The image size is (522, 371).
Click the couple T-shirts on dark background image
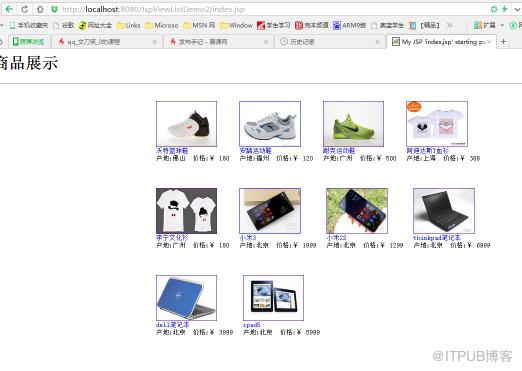(x=186, y=211)
